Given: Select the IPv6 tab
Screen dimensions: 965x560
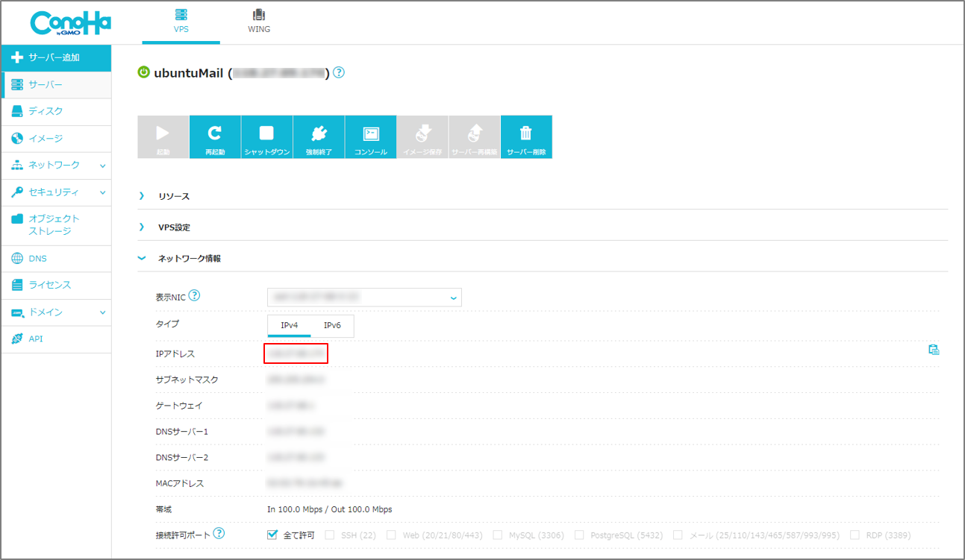Looking at the screenshot, I should [332, 326].
